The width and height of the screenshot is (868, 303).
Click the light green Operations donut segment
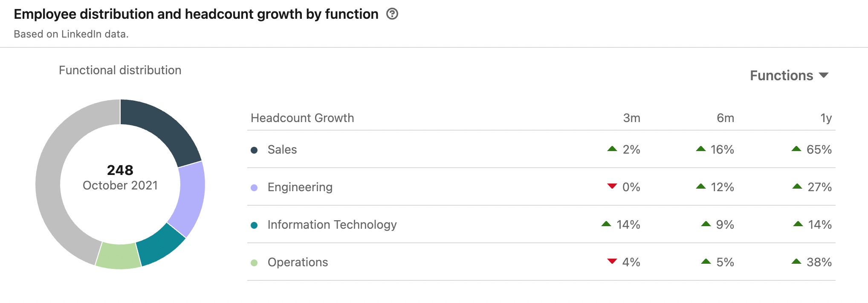pyautogui.click(x=119, y=256)
